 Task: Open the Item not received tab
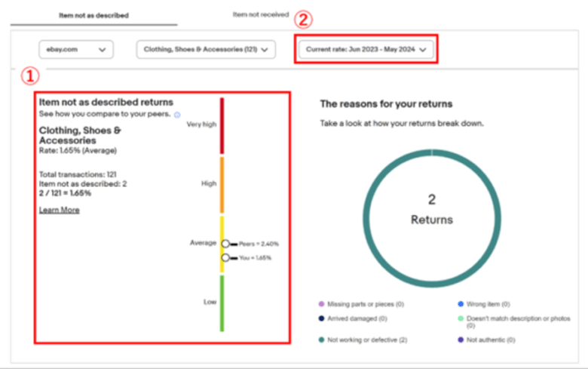click(260, 14)
